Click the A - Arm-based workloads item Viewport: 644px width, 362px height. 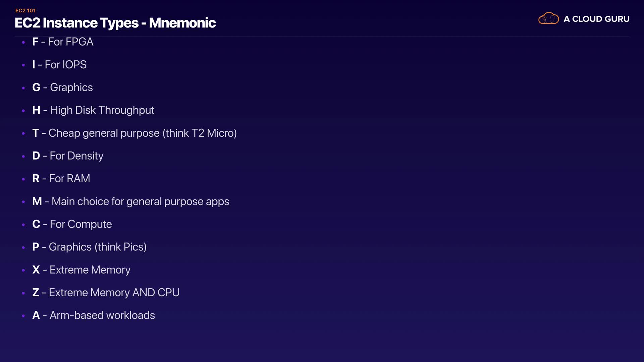pos(94,315)
